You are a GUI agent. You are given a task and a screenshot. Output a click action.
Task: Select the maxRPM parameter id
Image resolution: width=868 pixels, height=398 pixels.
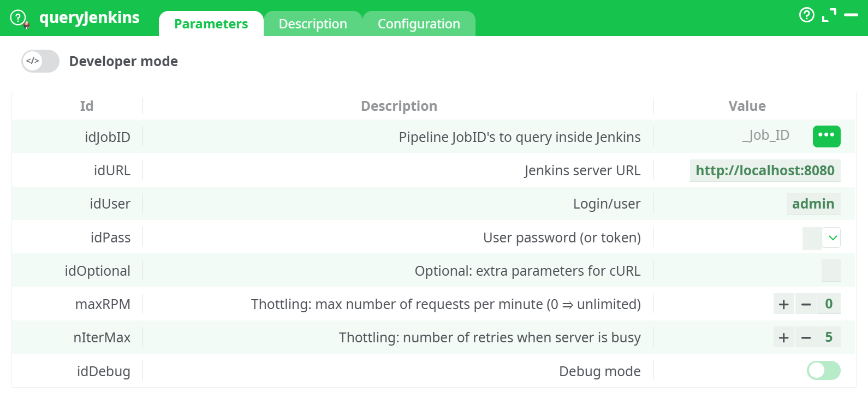(103, 304)
